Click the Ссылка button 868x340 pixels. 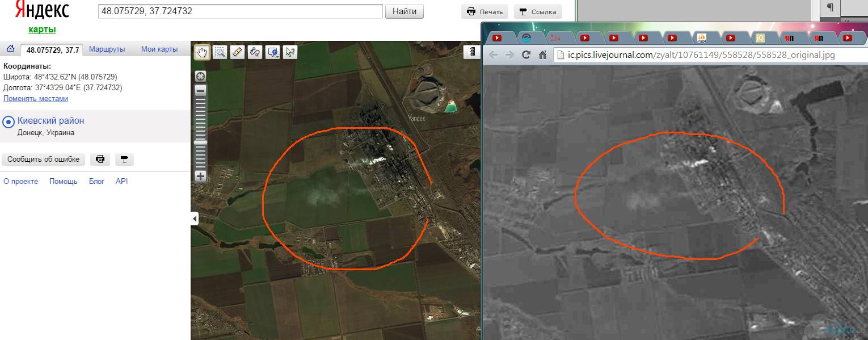click(538, 11)
